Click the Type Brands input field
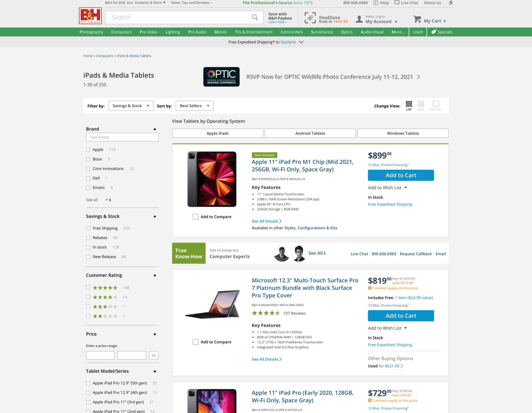This screenshot has width=532, height=413. pos(122,137)
